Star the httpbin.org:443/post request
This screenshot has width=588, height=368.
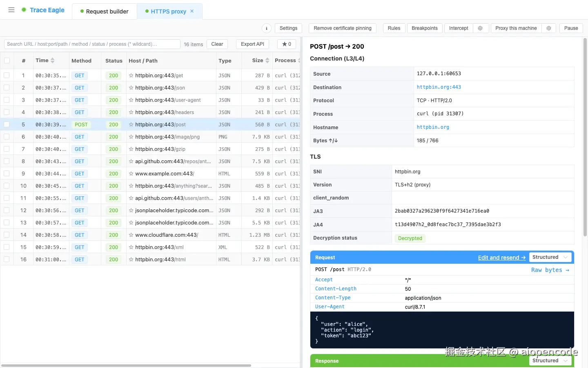pos(131,125)
